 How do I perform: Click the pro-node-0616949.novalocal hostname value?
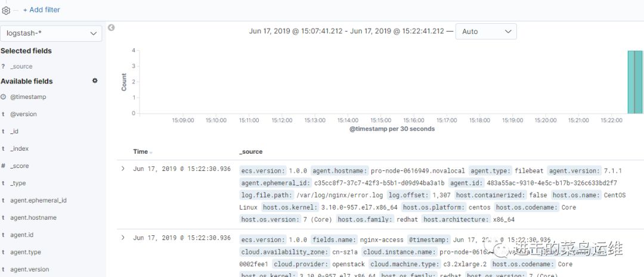(417, 171)
